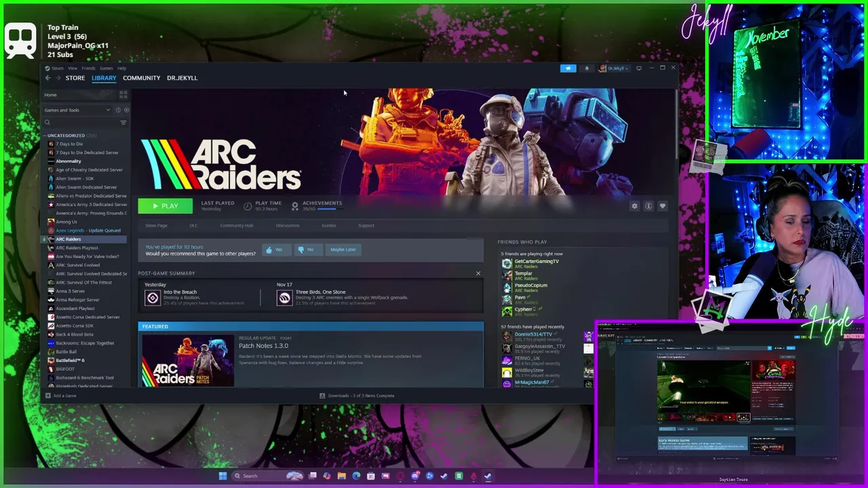
Task: Click the back navigation arrow in Steam
Action: coord(47,78)
